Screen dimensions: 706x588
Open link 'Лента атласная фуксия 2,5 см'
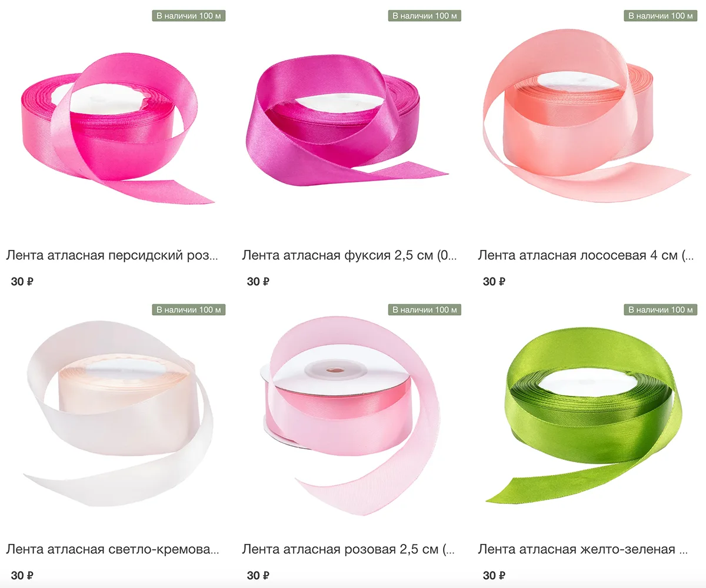pyautogui.click(x=349, y=255)
